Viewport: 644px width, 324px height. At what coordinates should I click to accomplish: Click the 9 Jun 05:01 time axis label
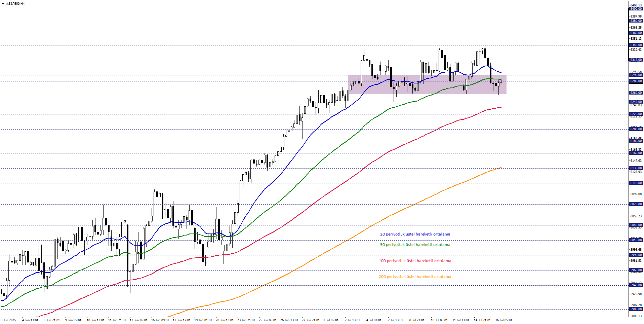tap(73, 320)
